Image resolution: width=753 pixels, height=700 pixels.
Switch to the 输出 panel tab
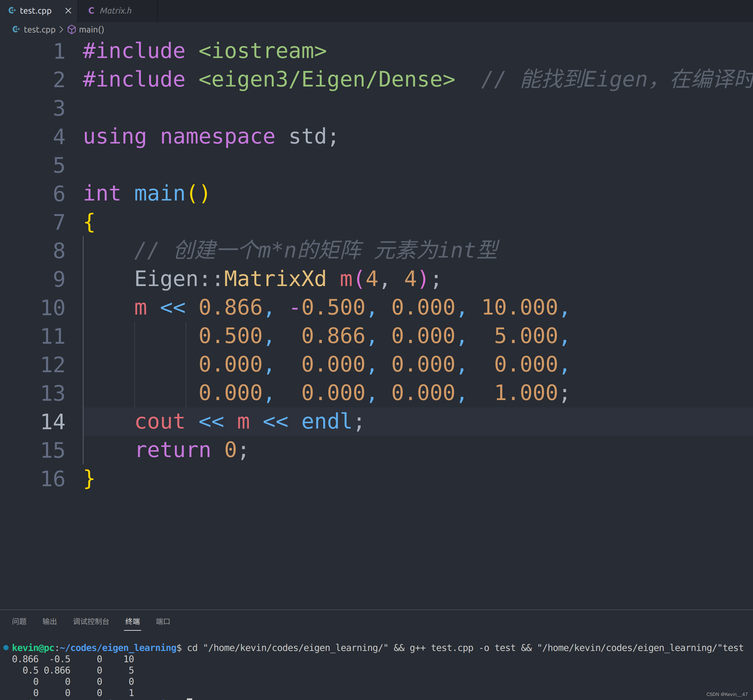click(x=50, y=621)
